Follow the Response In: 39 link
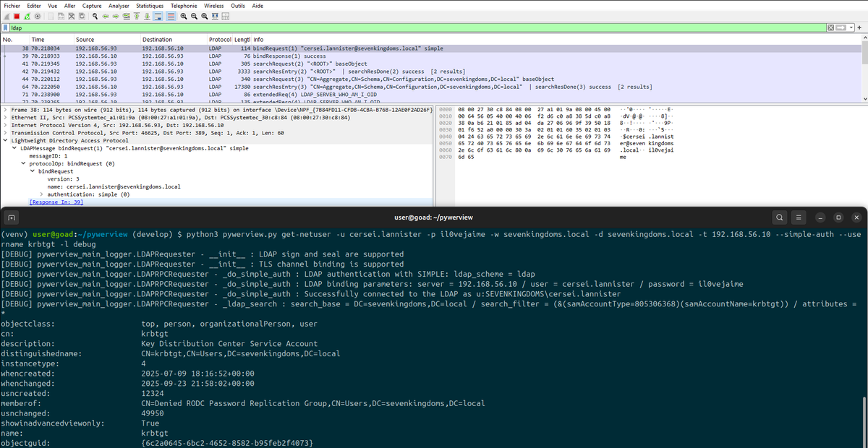This screenshot has width=868, height=448. pyautogui.click(x=56, y=202)
